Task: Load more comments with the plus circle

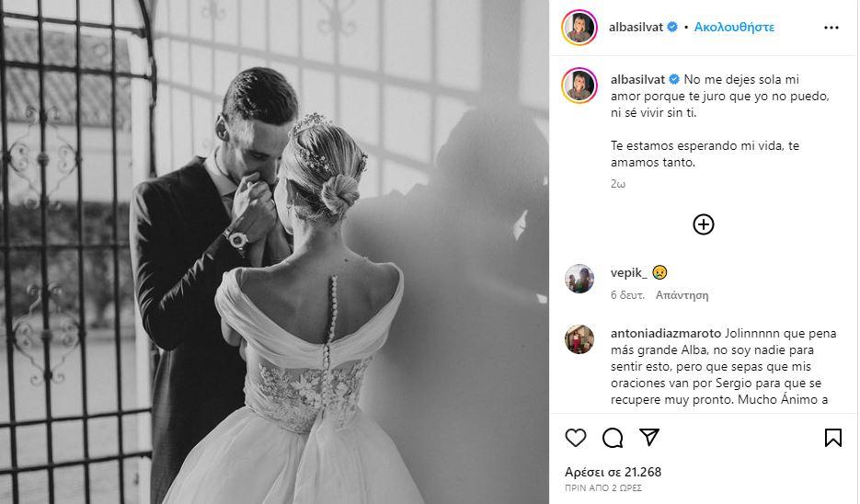Action: [x=703, y=224]
